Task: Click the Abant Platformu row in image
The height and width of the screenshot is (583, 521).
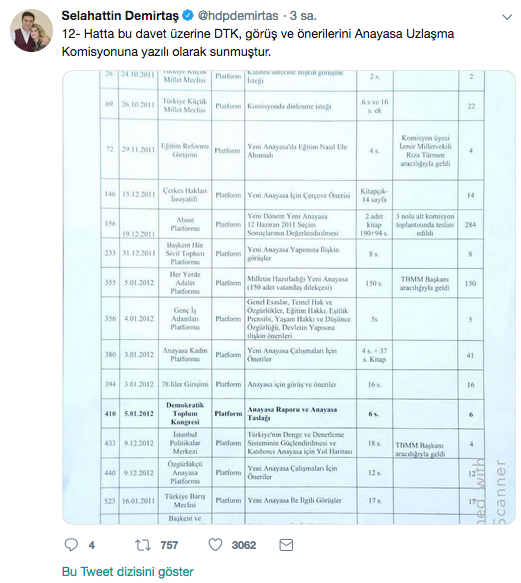Action: tap(292, 224)
